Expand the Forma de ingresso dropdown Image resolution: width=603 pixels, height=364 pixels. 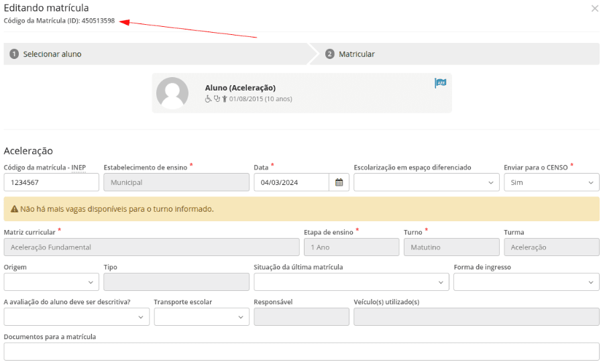tap(526, 282)
